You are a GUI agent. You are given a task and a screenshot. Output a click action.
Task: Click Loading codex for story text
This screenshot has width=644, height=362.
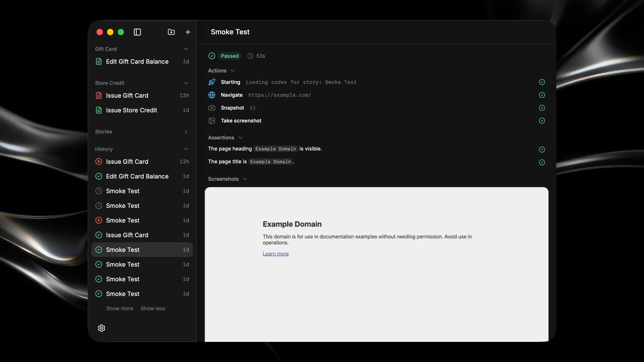(301, 82)
